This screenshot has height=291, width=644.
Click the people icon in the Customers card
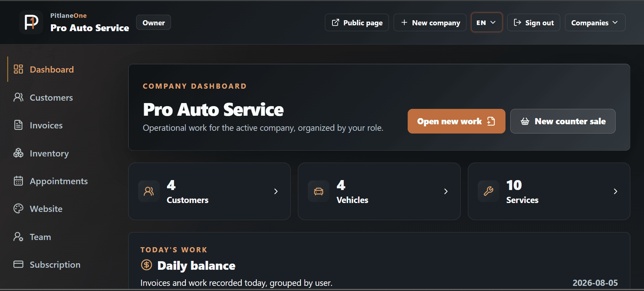click(x=149, y=191)
